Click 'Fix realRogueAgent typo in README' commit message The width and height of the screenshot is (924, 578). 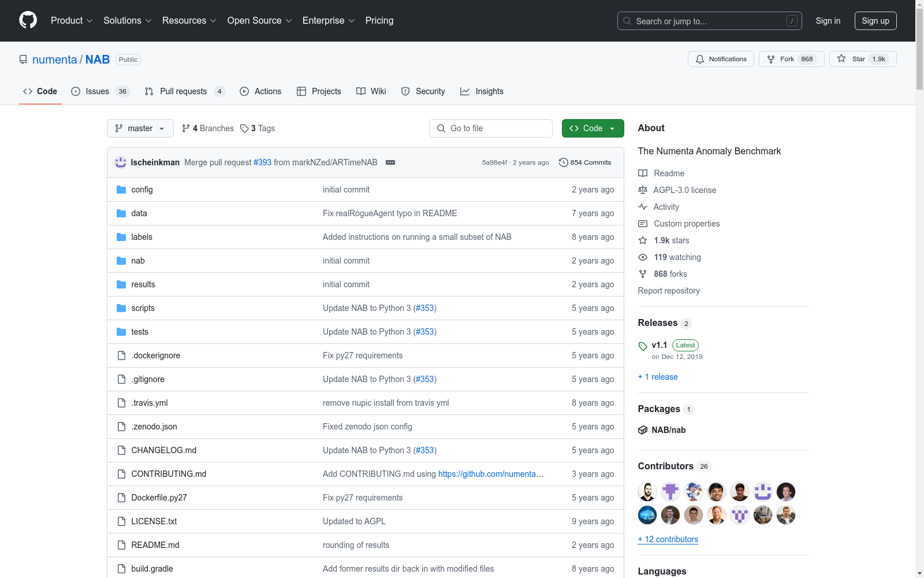(390, 213)
